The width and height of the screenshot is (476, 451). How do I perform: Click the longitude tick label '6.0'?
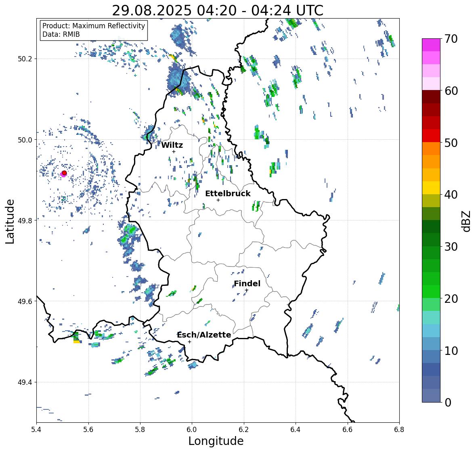[x=192, y=429]
